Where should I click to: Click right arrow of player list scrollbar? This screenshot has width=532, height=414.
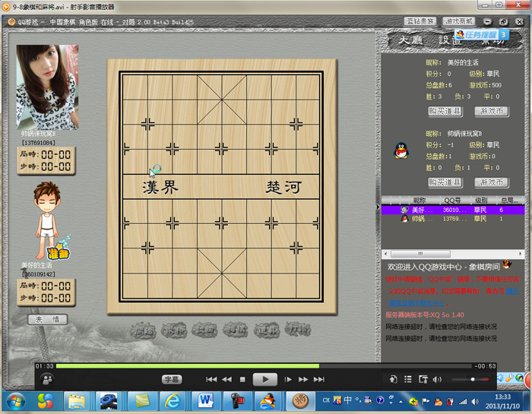pos(520,254)
